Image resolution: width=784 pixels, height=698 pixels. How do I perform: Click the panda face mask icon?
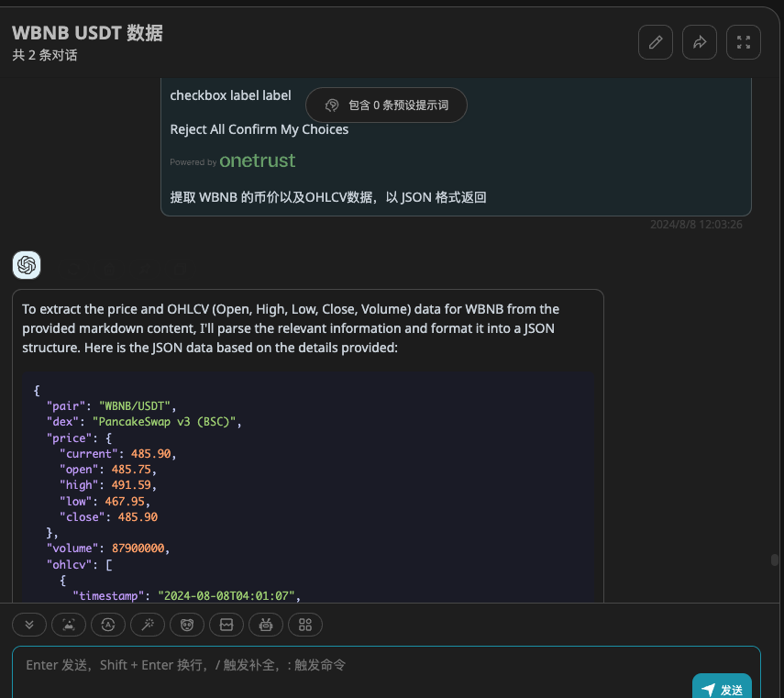point(187,625)
